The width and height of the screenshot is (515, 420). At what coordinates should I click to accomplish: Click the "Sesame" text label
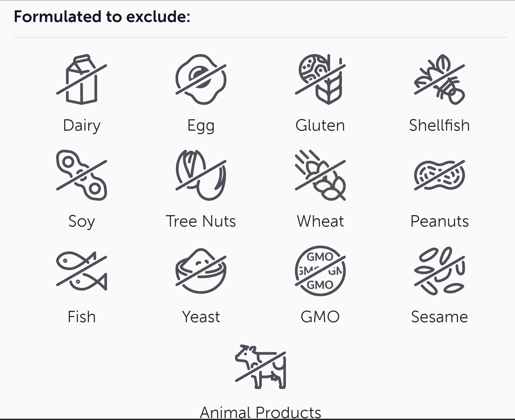[x=439, y=317]
